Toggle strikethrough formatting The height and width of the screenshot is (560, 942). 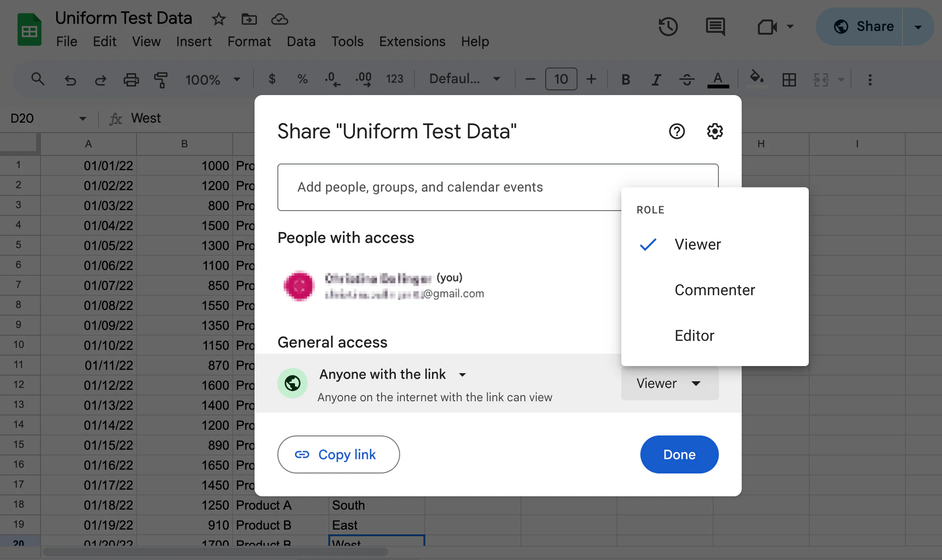tap(687, 79)
